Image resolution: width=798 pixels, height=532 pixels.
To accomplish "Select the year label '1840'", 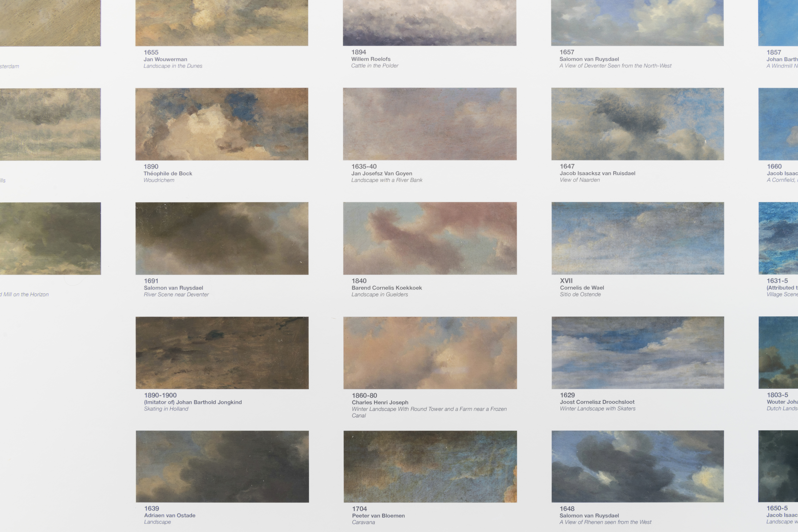I will pyautogui.click(x=359, y=281).
